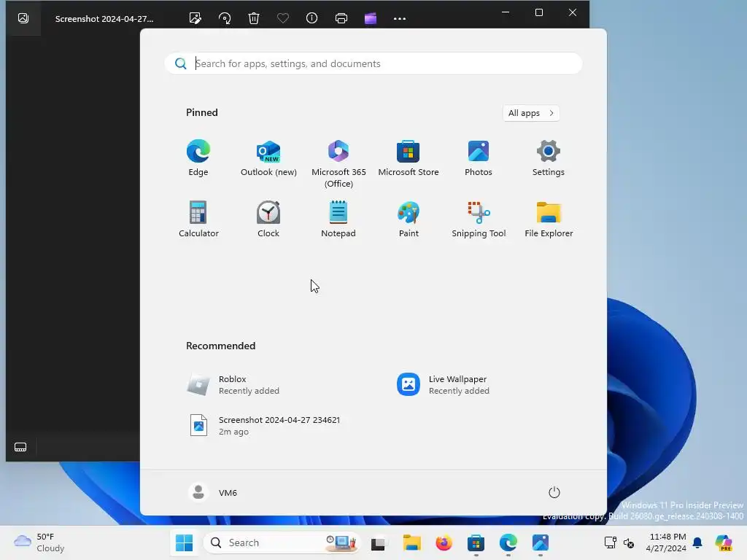
Task: Open Microsoft Store from taskbar
Action: coord(476,542)
